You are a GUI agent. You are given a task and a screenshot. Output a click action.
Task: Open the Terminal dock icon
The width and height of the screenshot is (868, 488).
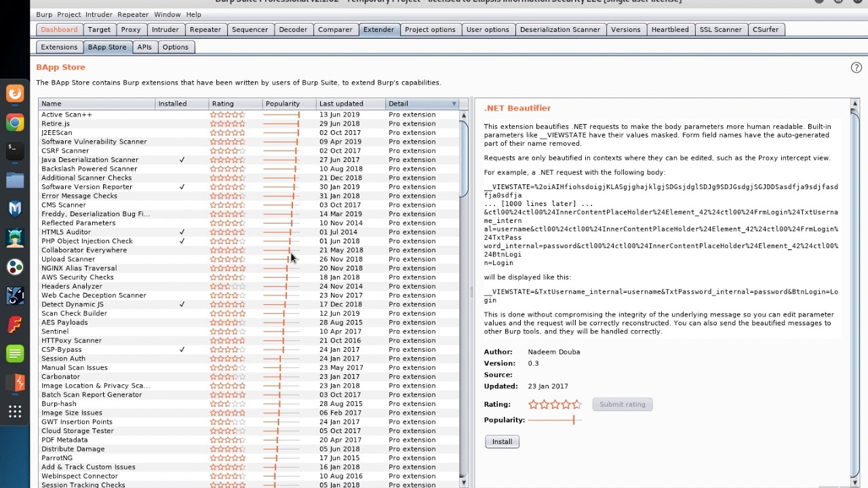pos(15,151)
